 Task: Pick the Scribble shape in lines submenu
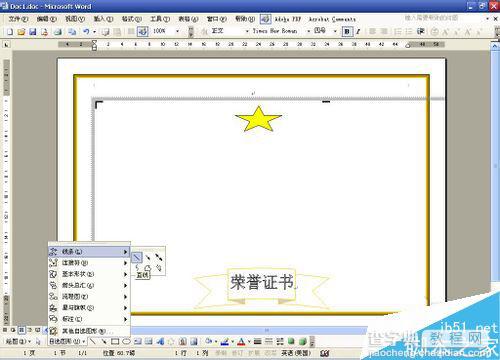[x=158, y=267]
